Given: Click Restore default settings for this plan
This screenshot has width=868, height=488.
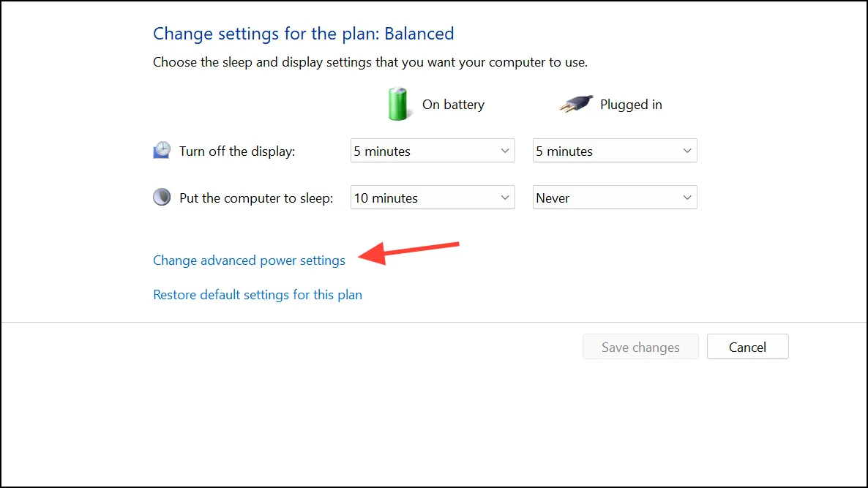Looking at the screenshot, I should click(258, 294).
